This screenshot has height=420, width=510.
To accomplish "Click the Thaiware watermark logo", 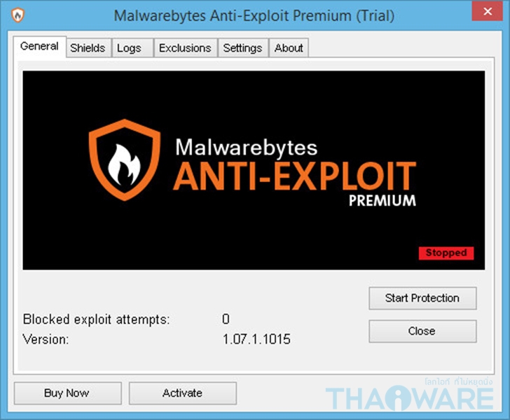I will click(x=410, y=395).
